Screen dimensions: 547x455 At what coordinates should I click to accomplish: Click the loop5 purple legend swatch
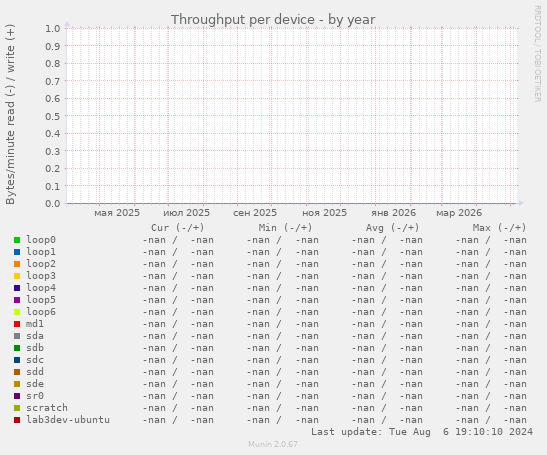tap(17, 300)
